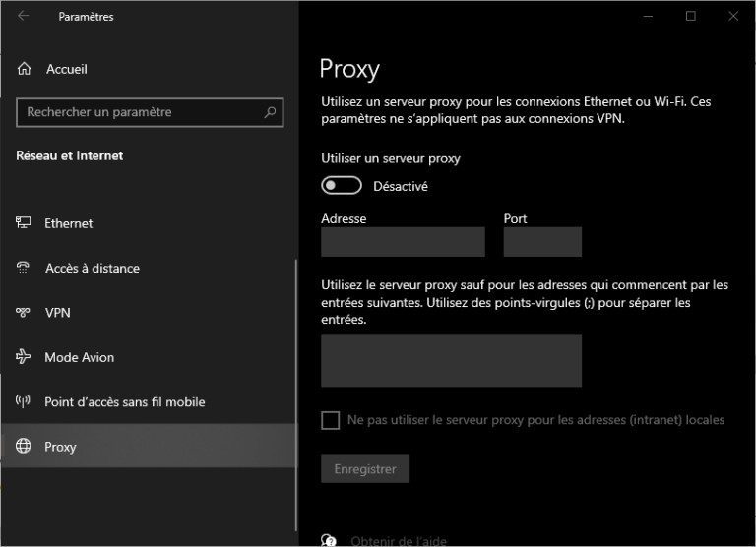Click the proxy exceptions text box
756x547 pixels.
pyautogui.click(x=451, y=361)
